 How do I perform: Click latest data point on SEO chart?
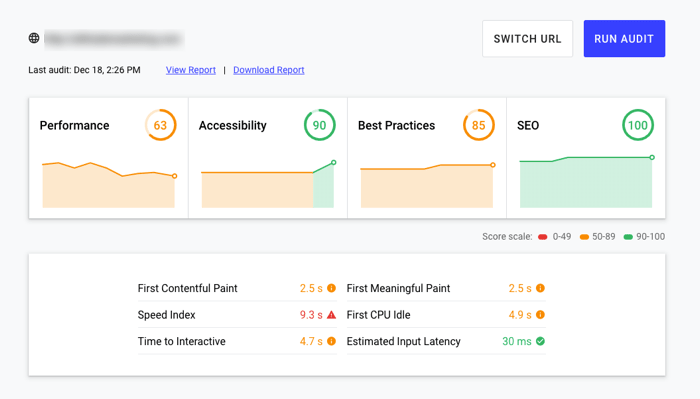tap(652, 157)
